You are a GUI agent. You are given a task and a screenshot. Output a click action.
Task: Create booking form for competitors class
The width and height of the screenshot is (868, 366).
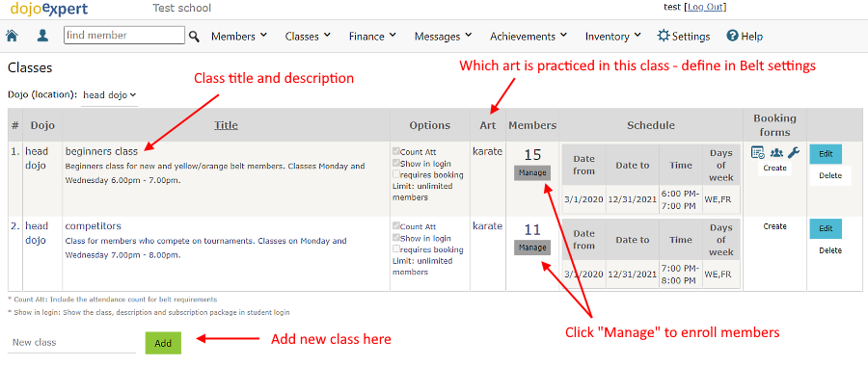coord(774,226)
